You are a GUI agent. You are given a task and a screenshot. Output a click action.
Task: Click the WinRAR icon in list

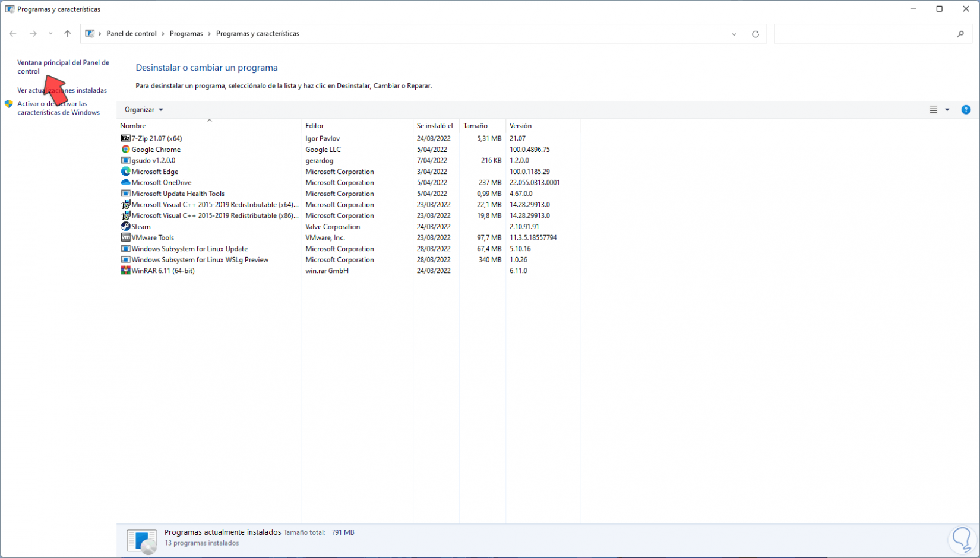coord(125,271)
